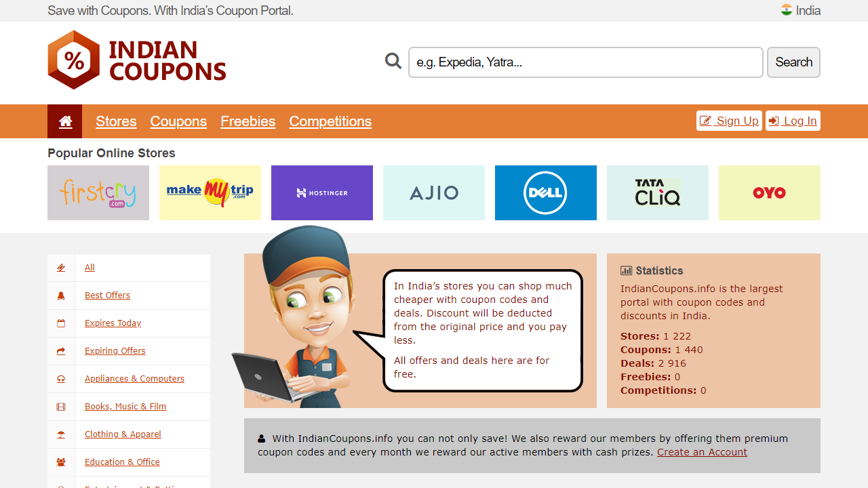Click the Search button

(x=793, y=62)
